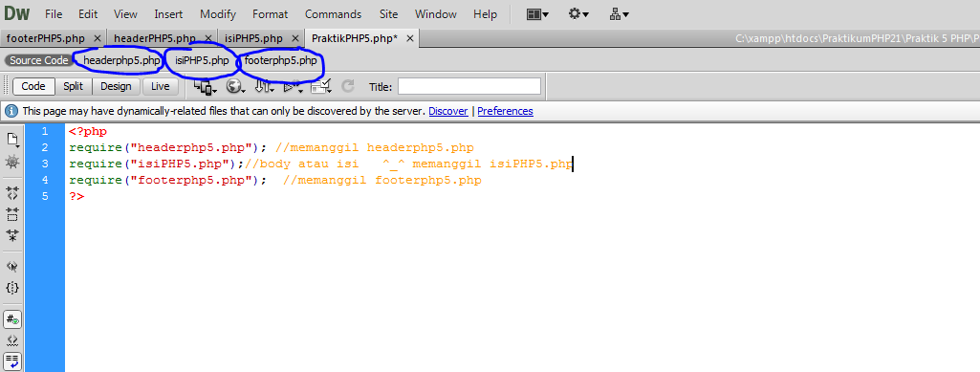Open Preview in Browser globe icon

[x=235, y=87]
